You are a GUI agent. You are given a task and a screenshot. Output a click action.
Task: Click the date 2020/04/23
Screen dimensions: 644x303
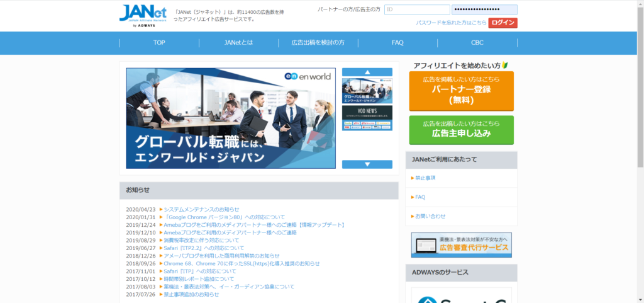coord(141,210)
